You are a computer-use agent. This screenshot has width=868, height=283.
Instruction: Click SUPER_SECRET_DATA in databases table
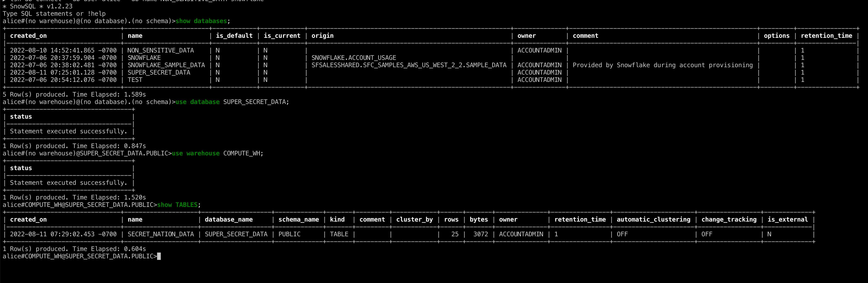(x=159, y=73)
